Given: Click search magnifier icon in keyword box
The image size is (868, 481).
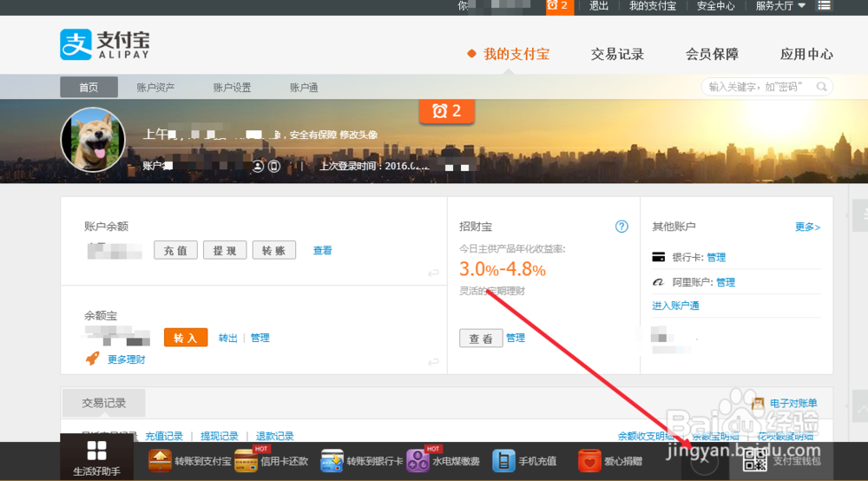Looking at the screenshot, I should click(x=821, y=87).
